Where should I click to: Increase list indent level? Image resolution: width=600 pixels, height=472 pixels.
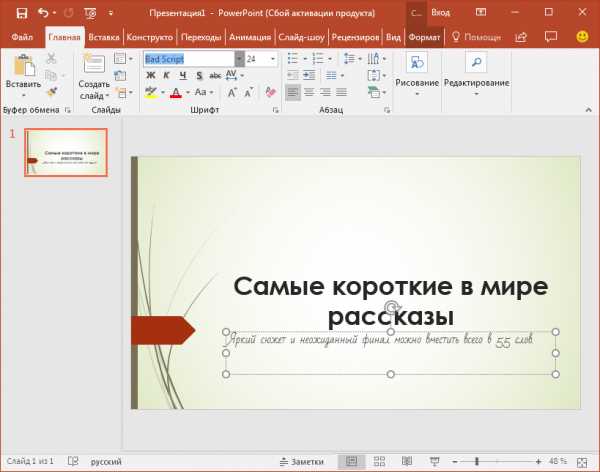309,75
